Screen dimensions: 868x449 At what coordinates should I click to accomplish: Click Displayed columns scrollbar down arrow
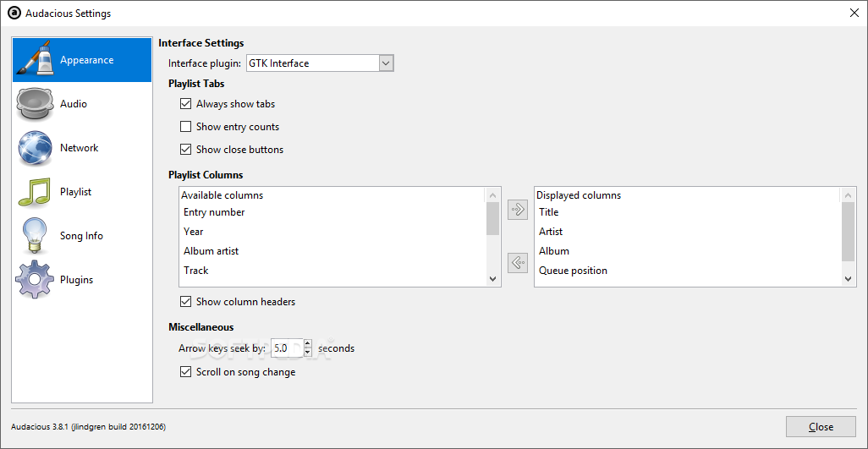[x=848, y=280]
